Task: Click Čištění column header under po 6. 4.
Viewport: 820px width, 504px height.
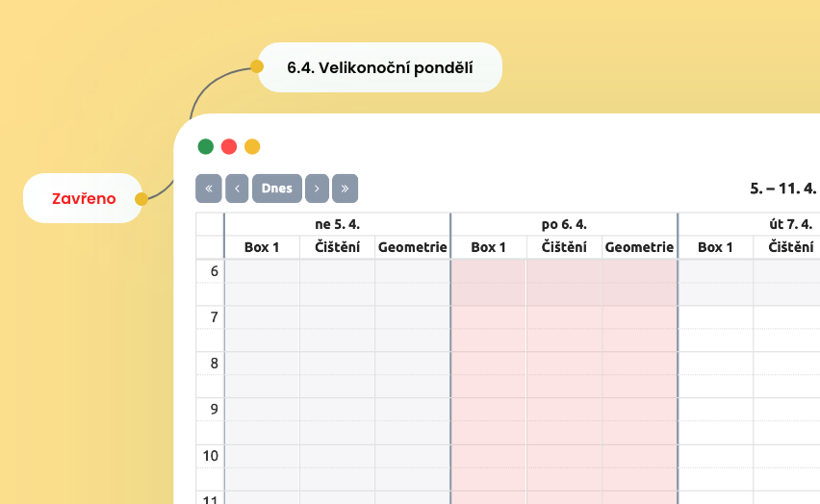Action: [x=564, y=247]
